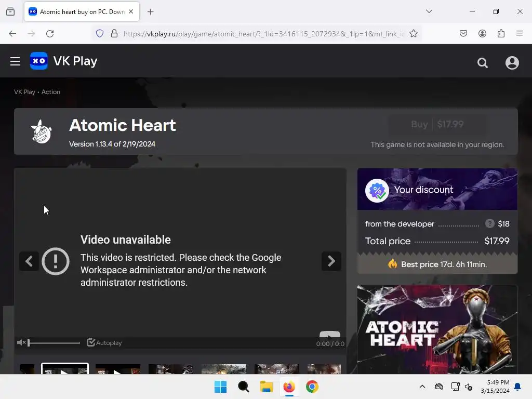Show hidden system tray icons
The height and width of the screenshot is (399, 532).
(x=422, y=387)
